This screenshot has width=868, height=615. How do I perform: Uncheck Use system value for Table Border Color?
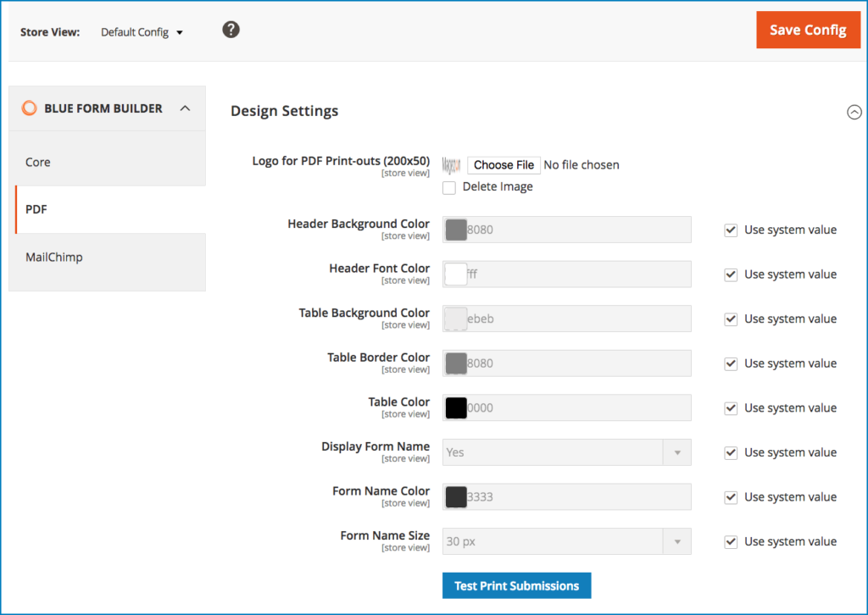click(731, 363)
